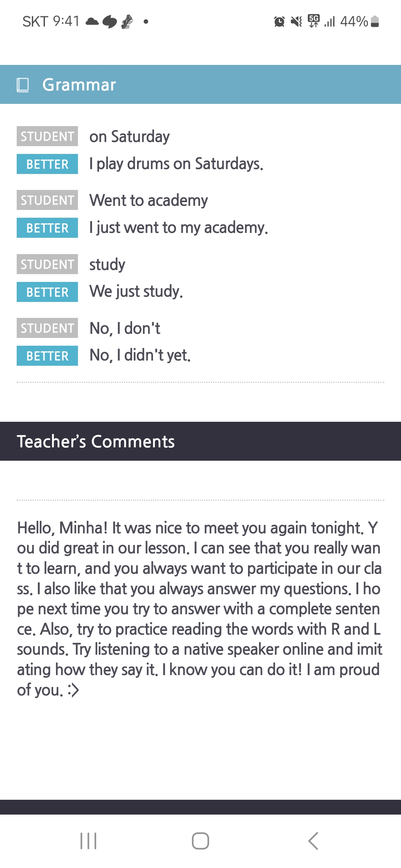Tap the BETTER badge beside 'No, I didn't yet.'

(47, 356)
